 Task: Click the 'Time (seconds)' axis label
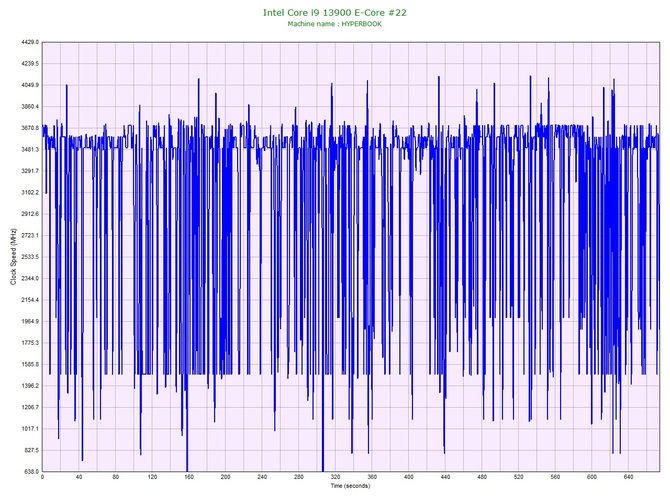[x=350, y=486]
